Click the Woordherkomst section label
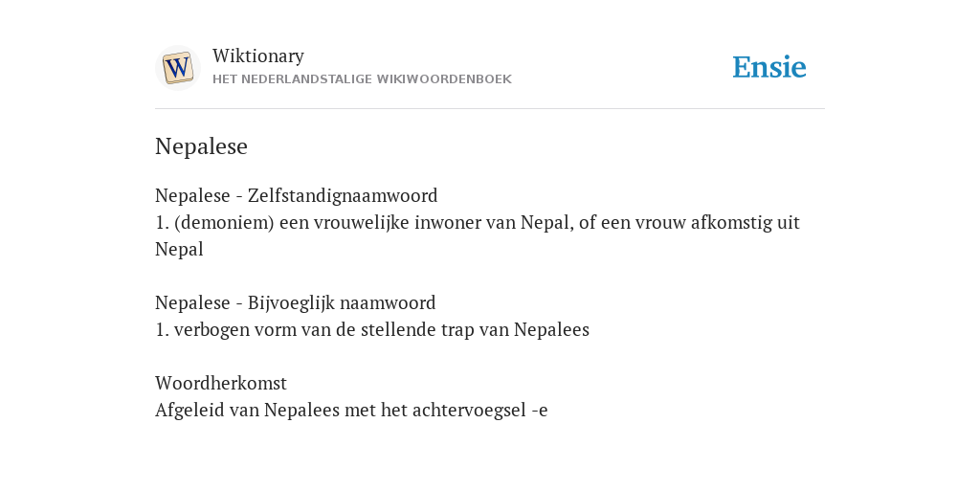The height and width of the screenshot is (490, 980). point(221,383)
